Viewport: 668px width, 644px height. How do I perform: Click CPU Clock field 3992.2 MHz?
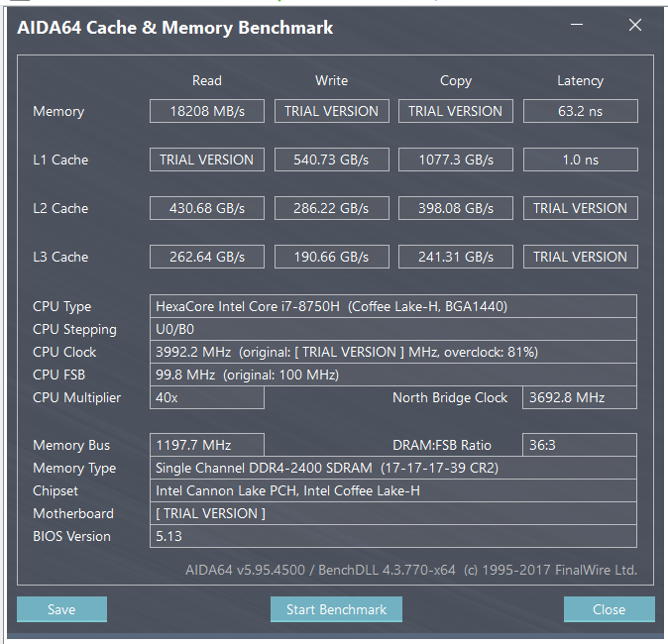[x=393, y=352]
